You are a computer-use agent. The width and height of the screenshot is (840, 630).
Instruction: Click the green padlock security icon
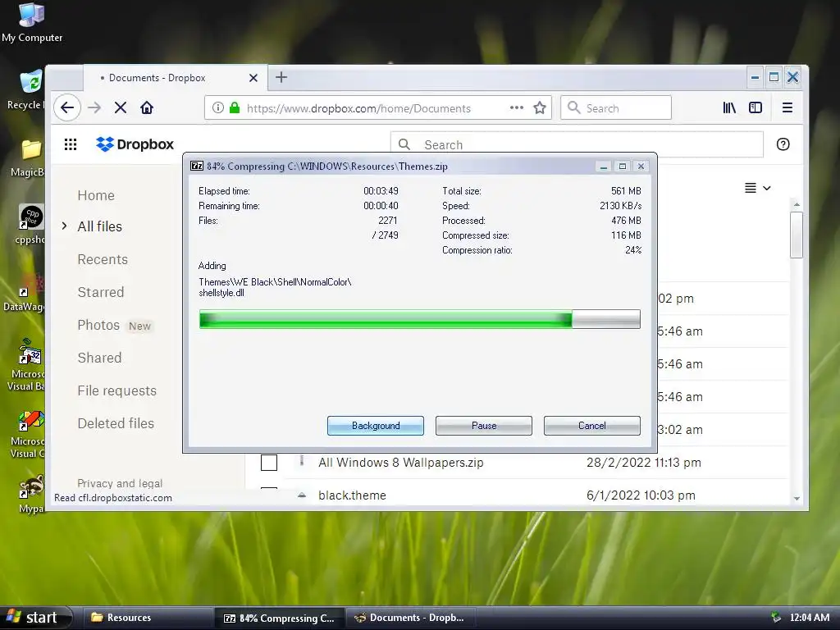coord(235,107)
